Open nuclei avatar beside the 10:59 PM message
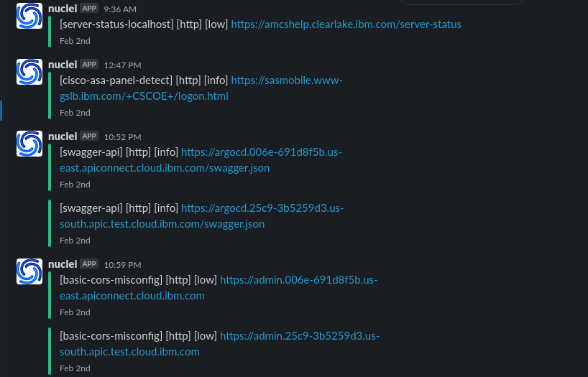 (29, 271)
